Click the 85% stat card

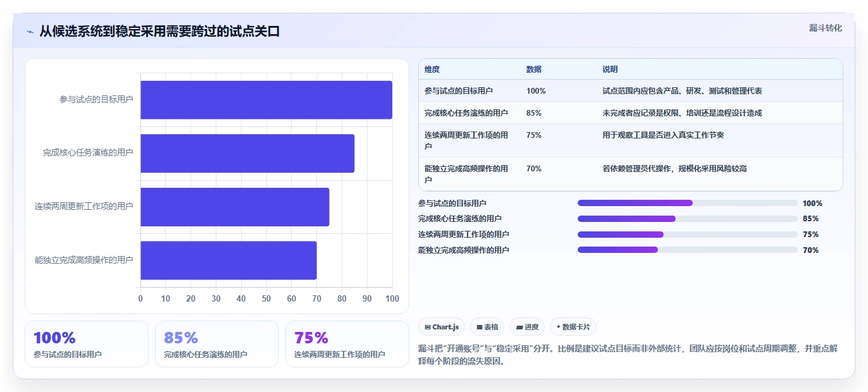point(217,344)
